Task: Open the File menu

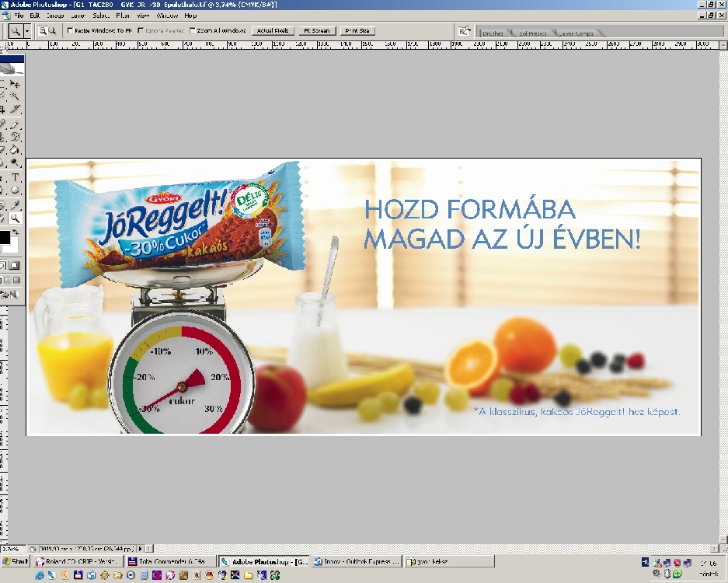Action: coord(19,16)
